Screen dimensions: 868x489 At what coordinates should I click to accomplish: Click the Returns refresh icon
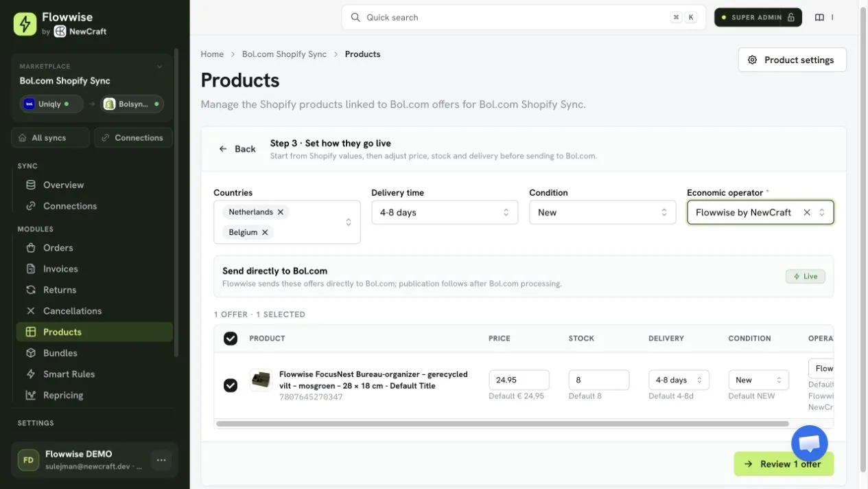31,290
